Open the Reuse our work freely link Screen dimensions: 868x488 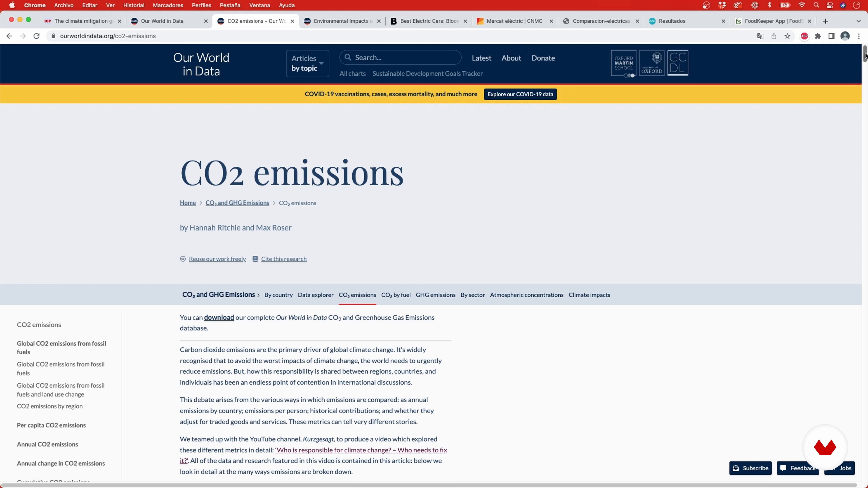click(217, 259)
